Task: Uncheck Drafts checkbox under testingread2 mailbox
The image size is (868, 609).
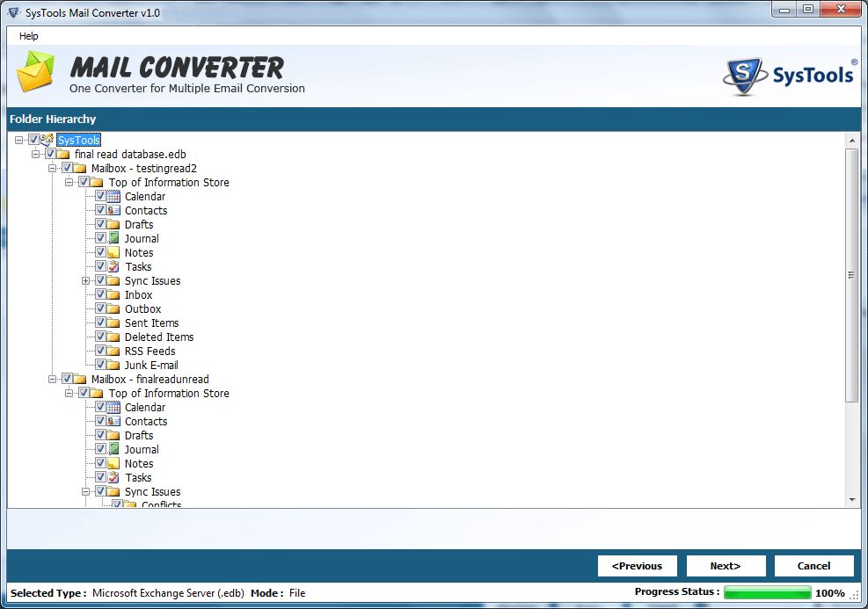Action: [x=100, y=223]
